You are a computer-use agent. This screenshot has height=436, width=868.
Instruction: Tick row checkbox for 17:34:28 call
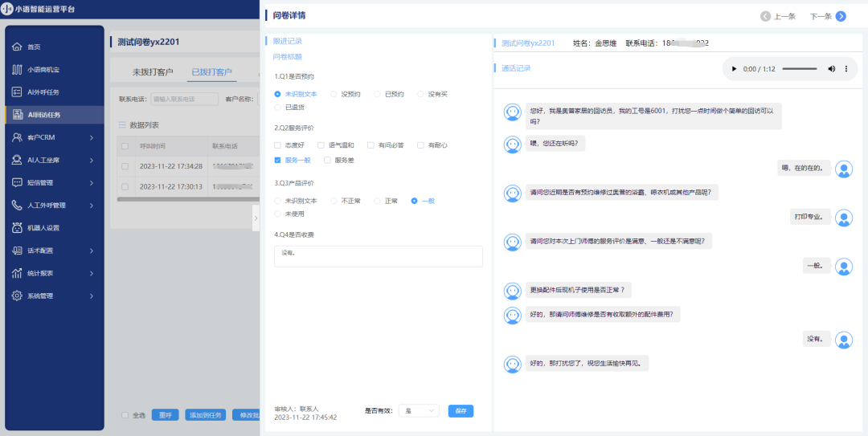click(125, 166)
